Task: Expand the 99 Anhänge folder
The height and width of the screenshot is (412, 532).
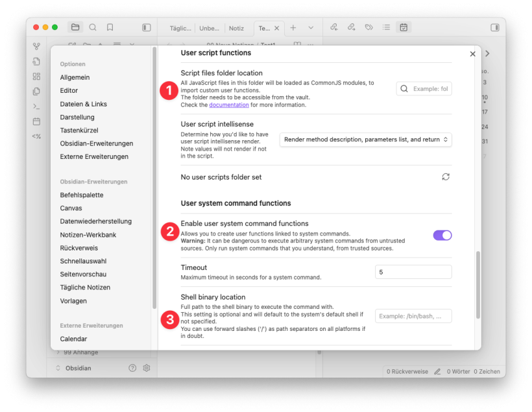Action: [78, 352]
